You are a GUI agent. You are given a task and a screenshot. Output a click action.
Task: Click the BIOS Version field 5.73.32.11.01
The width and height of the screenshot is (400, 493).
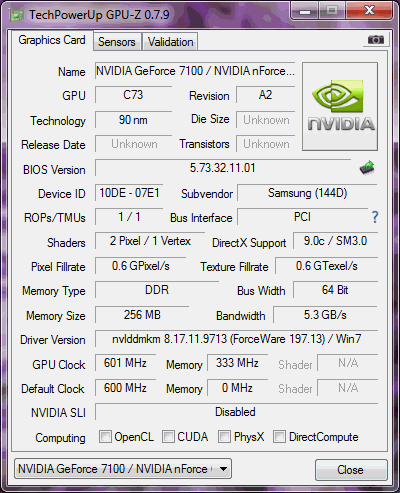[223, 168]
